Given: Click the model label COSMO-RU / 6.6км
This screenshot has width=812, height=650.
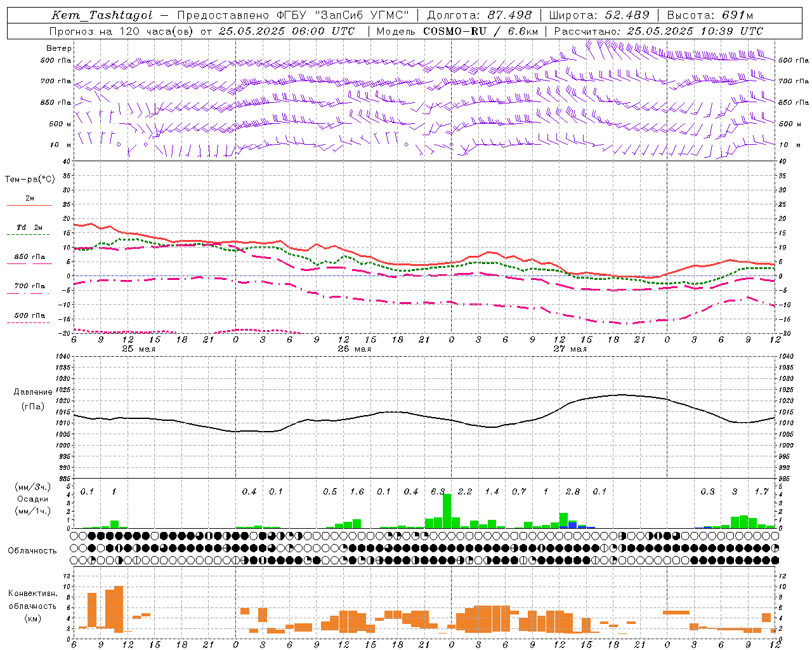Looking at the screenshot, I should [480, 31].
